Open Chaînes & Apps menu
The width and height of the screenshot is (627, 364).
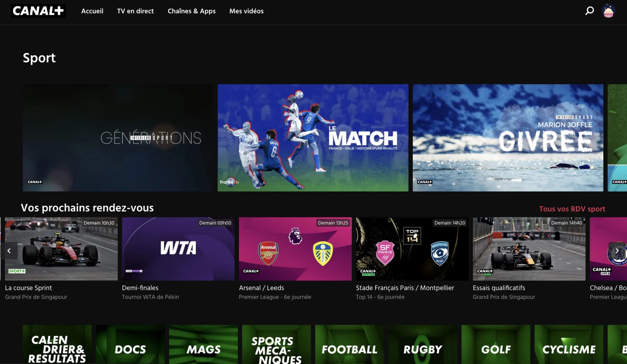coord(192,11)
